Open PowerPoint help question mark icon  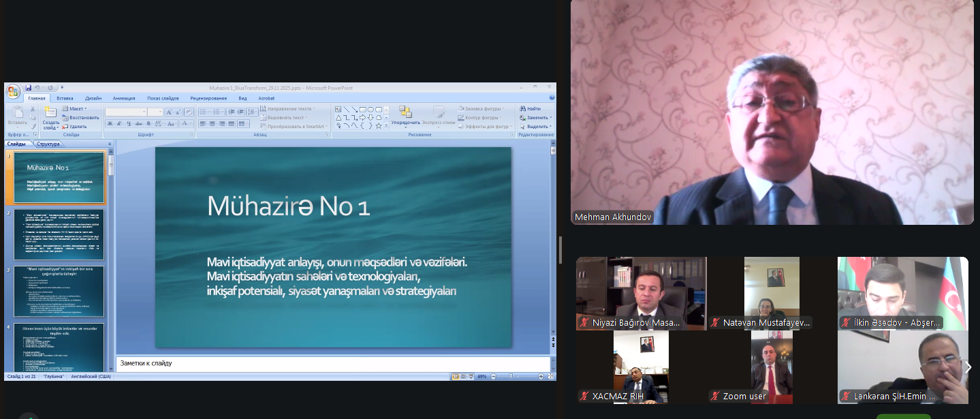(551, 98)
